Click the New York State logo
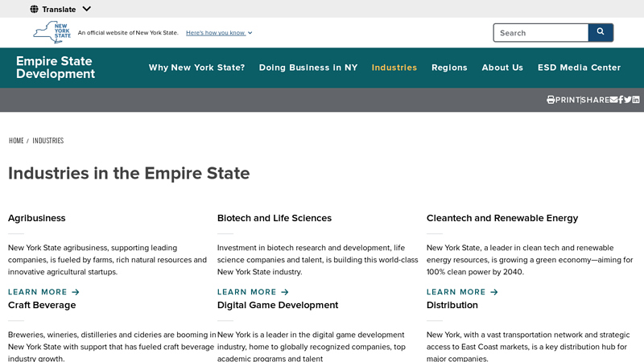Image resolution: width=644 pixels, height=362 pixels. click(52, 33)
